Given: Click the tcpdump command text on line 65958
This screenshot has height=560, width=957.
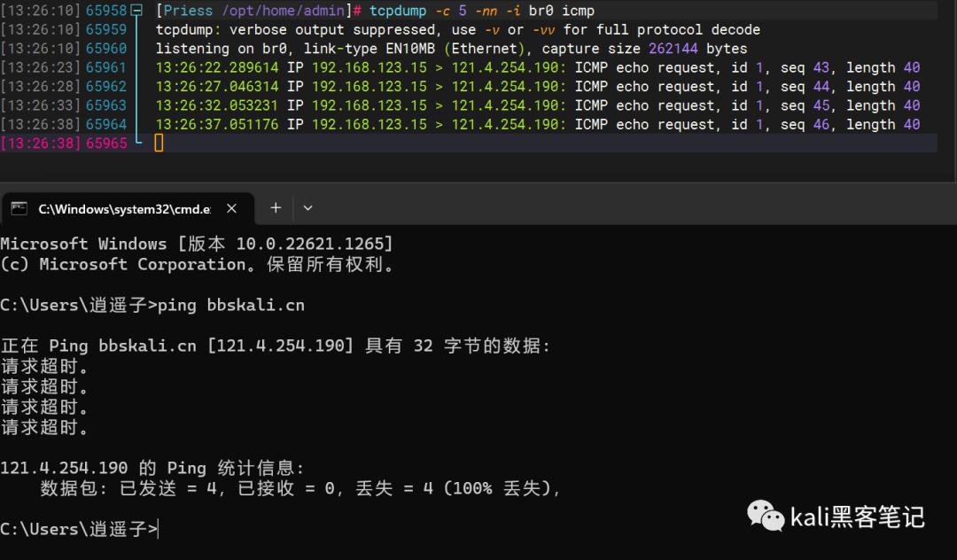Looking at the screenshot, I should pos(481,11).
